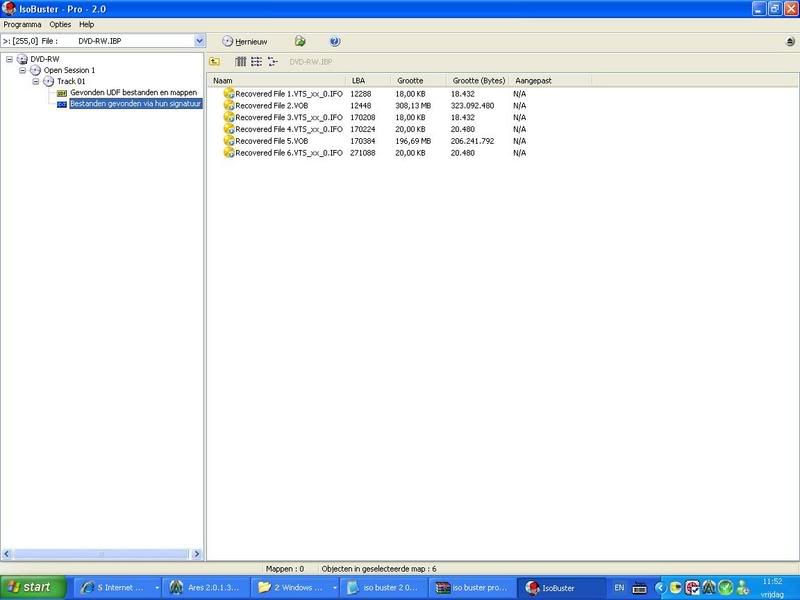Open the Programma menu
Screen dimensions: 800x600
(22, 24)
